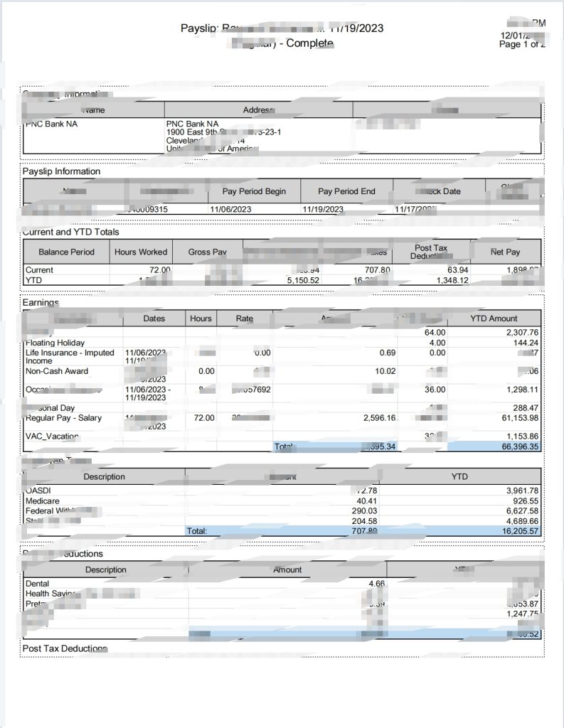Select federal withholding amount 290.03
This screenshot has width=564, height=728.
click(364, 510)
